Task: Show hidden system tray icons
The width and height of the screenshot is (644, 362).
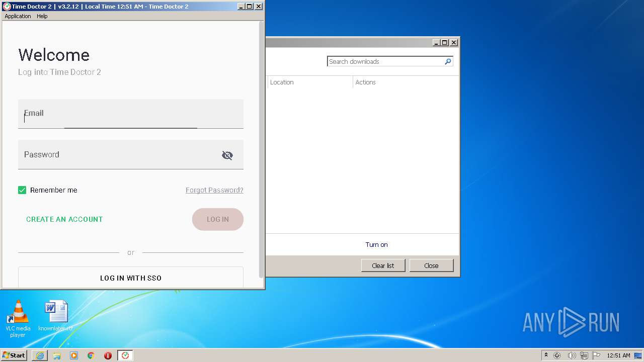Action: pyautogui.click(x=546, y=355)
